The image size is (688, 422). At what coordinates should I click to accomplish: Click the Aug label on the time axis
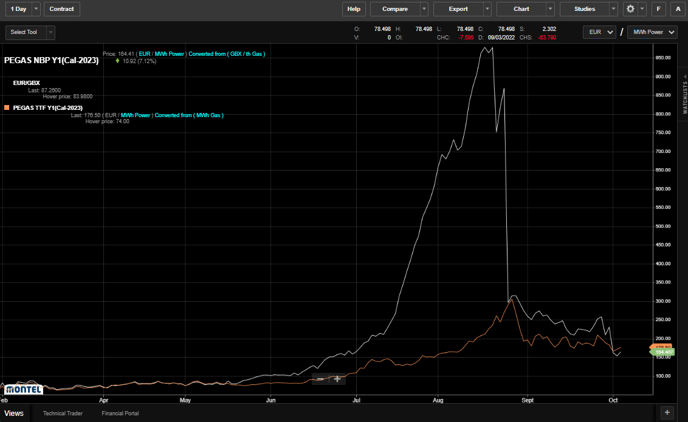coord(438,400)
